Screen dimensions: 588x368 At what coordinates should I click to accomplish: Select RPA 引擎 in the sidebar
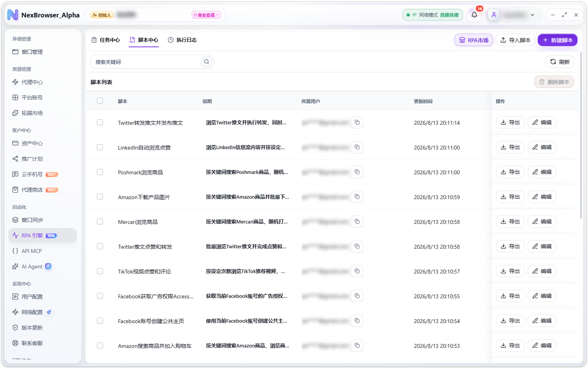pos(43,236)
